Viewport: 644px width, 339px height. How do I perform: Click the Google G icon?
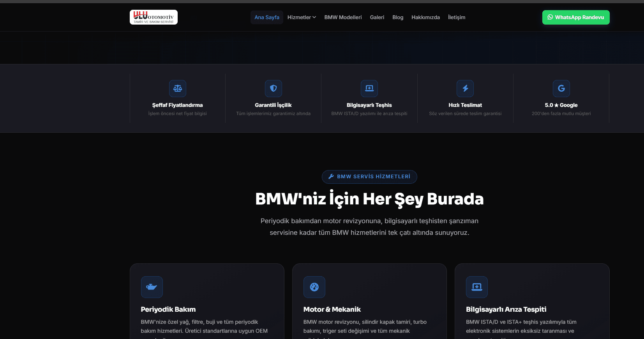point(561,89)
